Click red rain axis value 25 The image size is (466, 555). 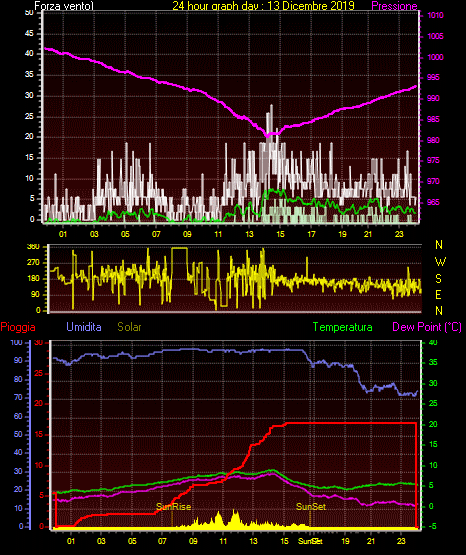pos(39,373)
